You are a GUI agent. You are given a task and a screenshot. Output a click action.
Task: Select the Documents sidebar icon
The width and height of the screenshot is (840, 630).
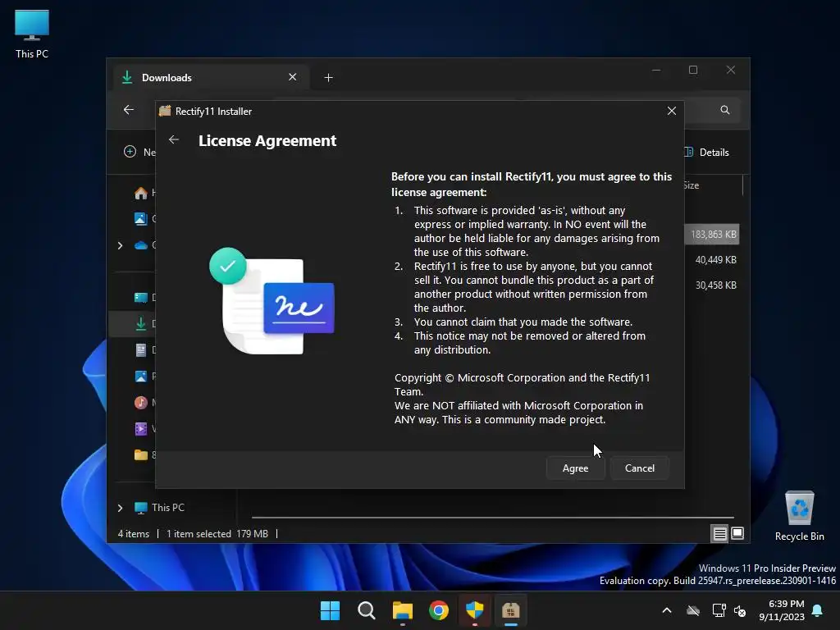141,349
